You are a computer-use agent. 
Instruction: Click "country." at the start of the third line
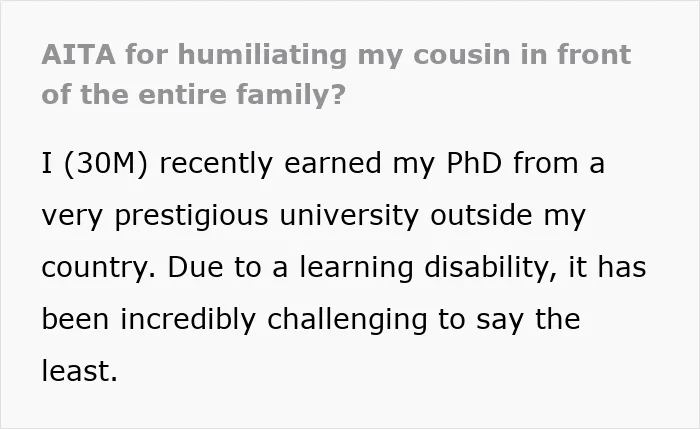point(99,268)
